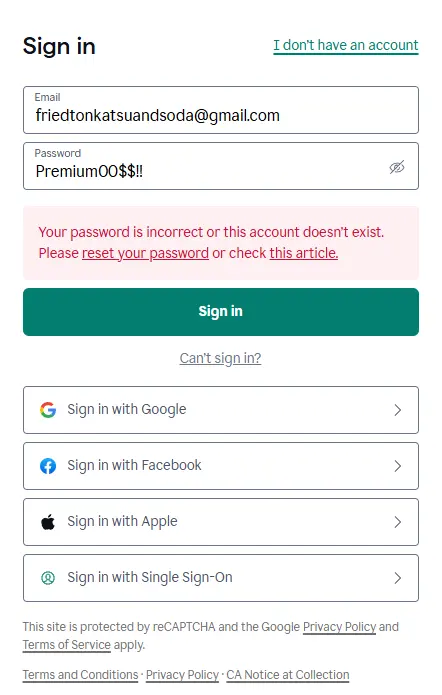Open "this article" help link

[304, 253]
